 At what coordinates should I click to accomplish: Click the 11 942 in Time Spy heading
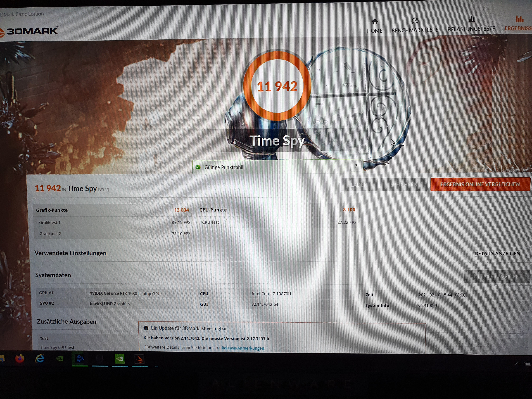72,188
